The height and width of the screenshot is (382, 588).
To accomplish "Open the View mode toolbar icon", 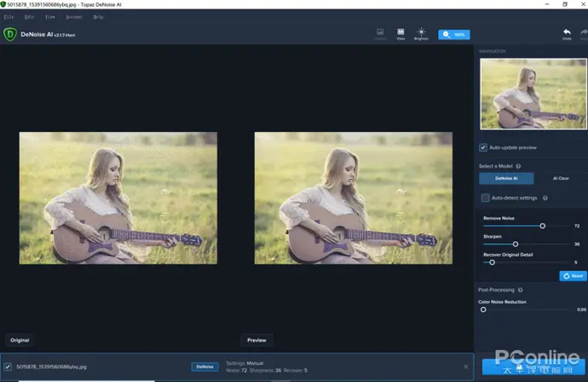I will tap(401, 34).
